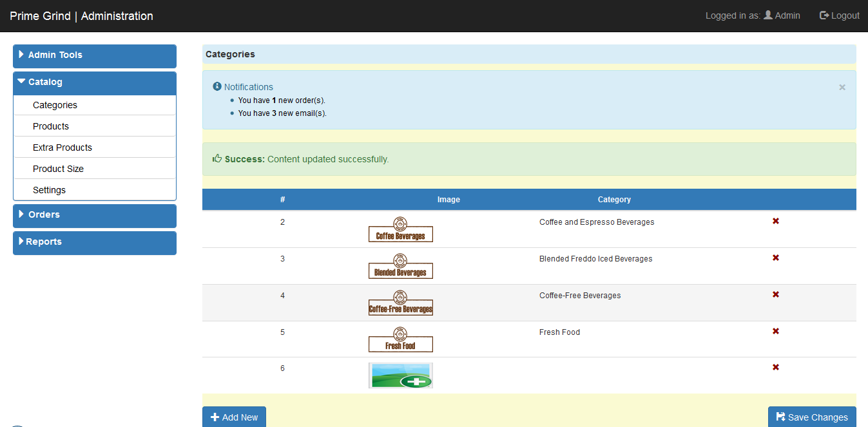Open Products from the Catalog menu
This screenshot has width=868, height=427.
click(51, 126)
